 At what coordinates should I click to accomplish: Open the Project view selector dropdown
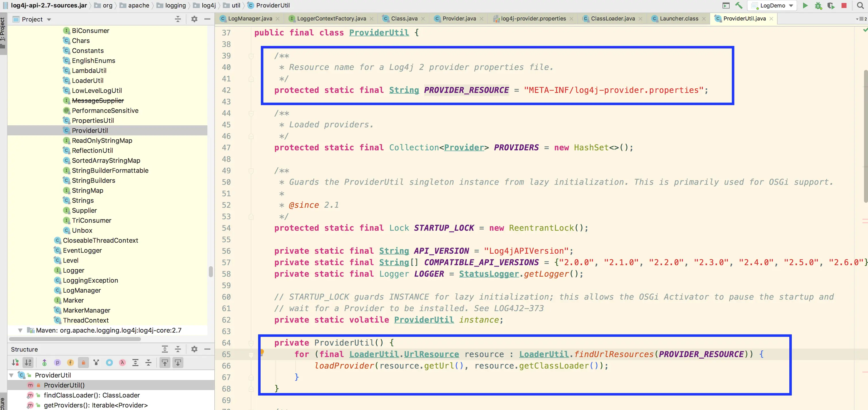click(x=49, y=20)
